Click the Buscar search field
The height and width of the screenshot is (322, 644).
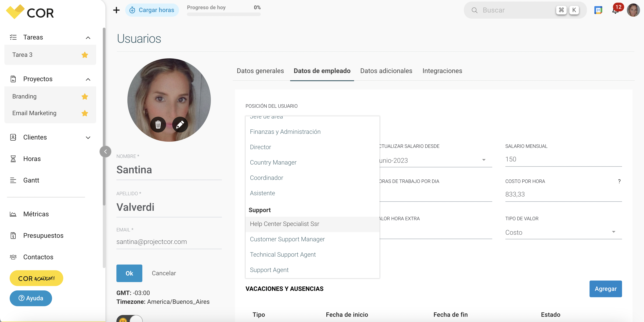[525, 10]
